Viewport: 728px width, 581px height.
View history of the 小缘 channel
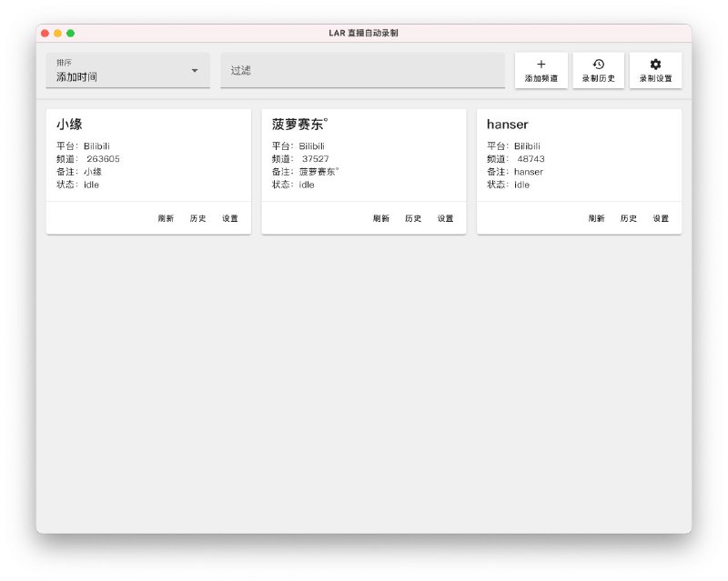click(x=197, y=218)
